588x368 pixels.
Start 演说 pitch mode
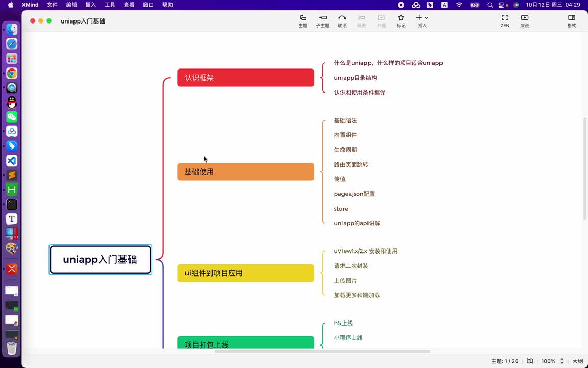[x=524, y=21]
